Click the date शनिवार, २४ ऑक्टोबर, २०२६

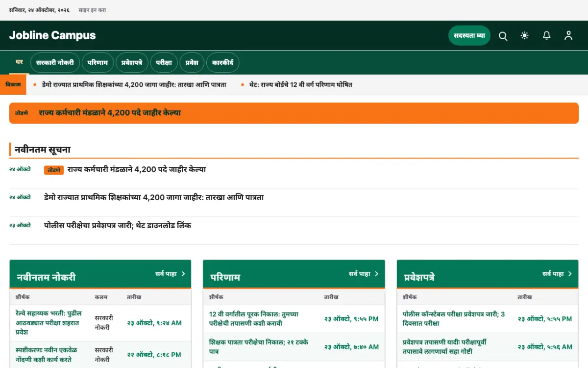tap(39, 10)
